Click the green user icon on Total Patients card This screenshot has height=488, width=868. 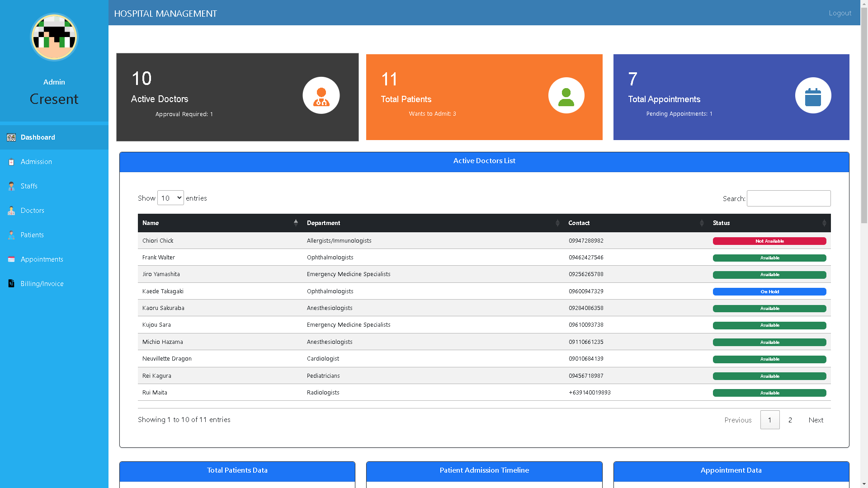coord(566,95)
